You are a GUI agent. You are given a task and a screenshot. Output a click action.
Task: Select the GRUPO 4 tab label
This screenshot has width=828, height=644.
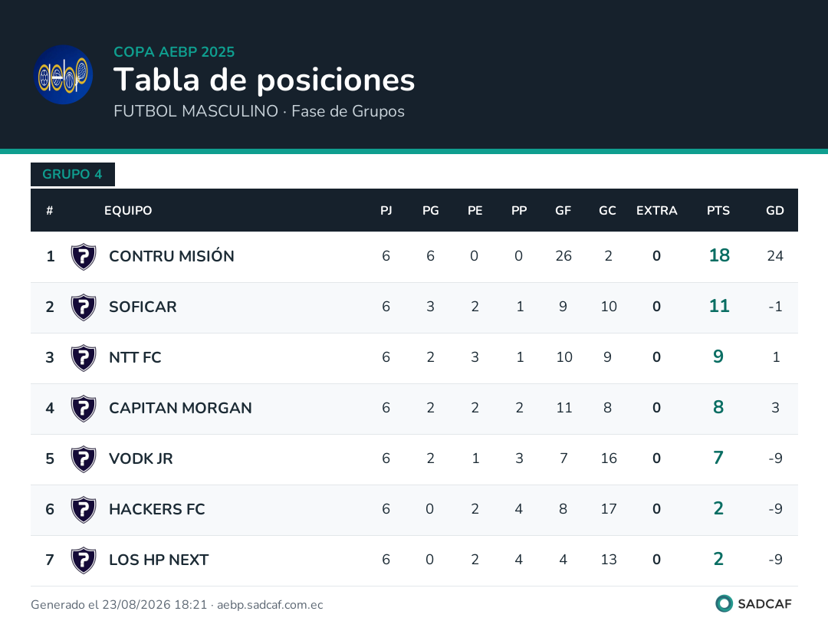point(72,174)
